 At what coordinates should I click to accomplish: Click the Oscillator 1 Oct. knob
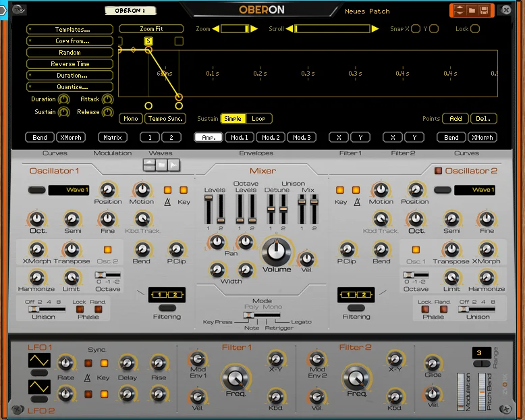coord(37,219)
